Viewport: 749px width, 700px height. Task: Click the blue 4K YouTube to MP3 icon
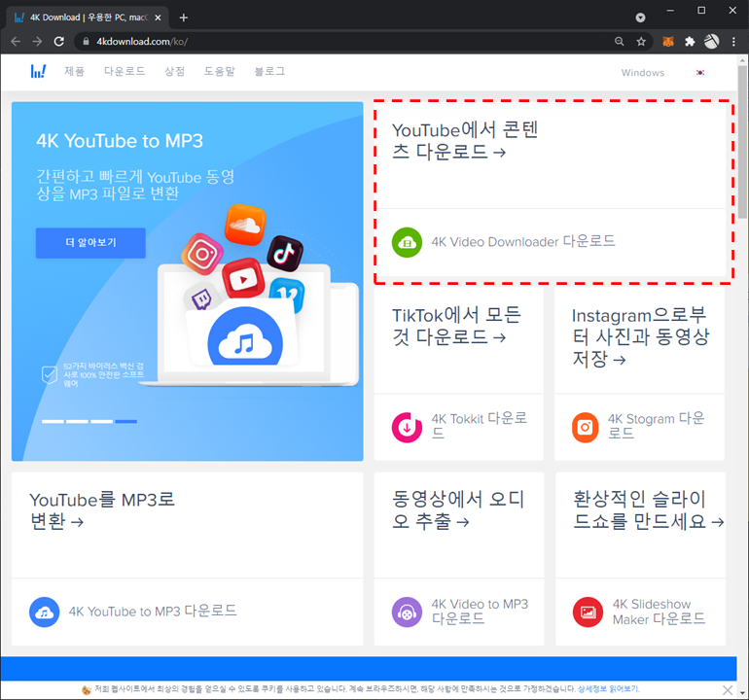point(45,612)
